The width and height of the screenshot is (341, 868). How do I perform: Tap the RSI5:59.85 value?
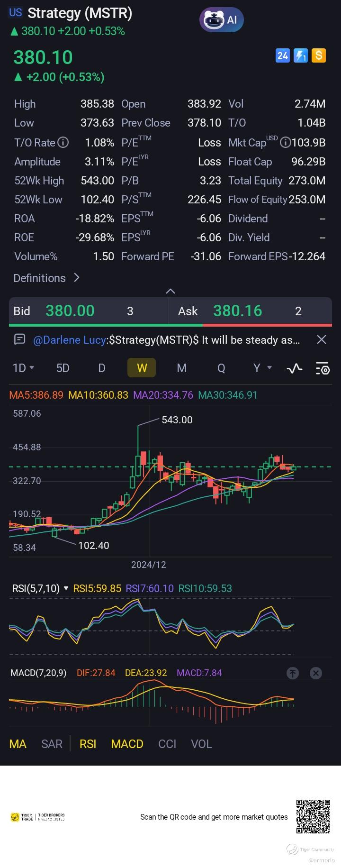point(98,588)
